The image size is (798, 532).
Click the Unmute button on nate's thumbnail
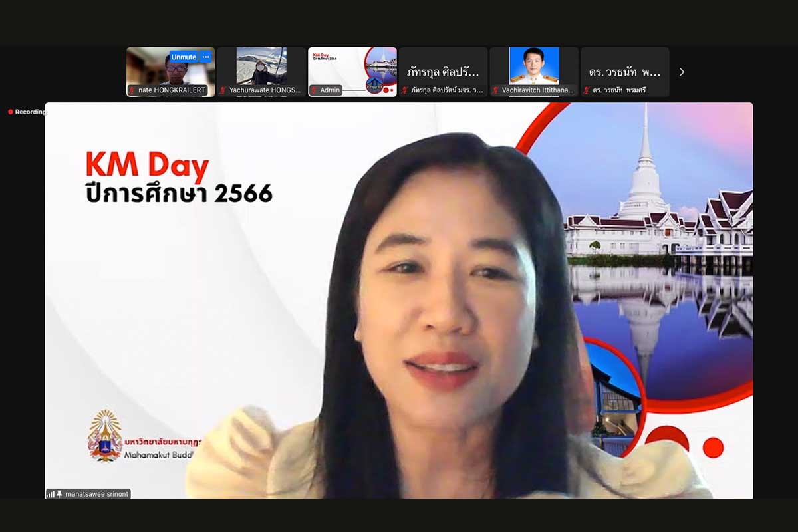(183, 57)
